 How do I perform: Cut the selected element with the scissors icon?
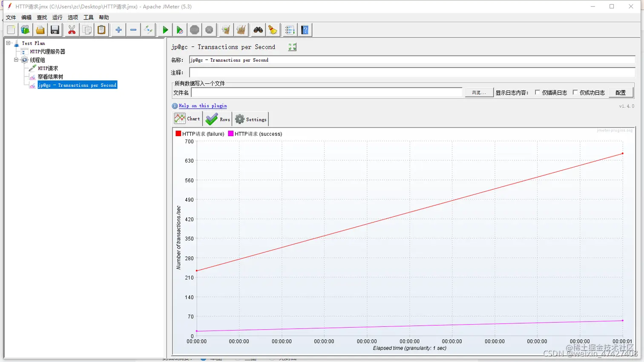pos(72,30)
